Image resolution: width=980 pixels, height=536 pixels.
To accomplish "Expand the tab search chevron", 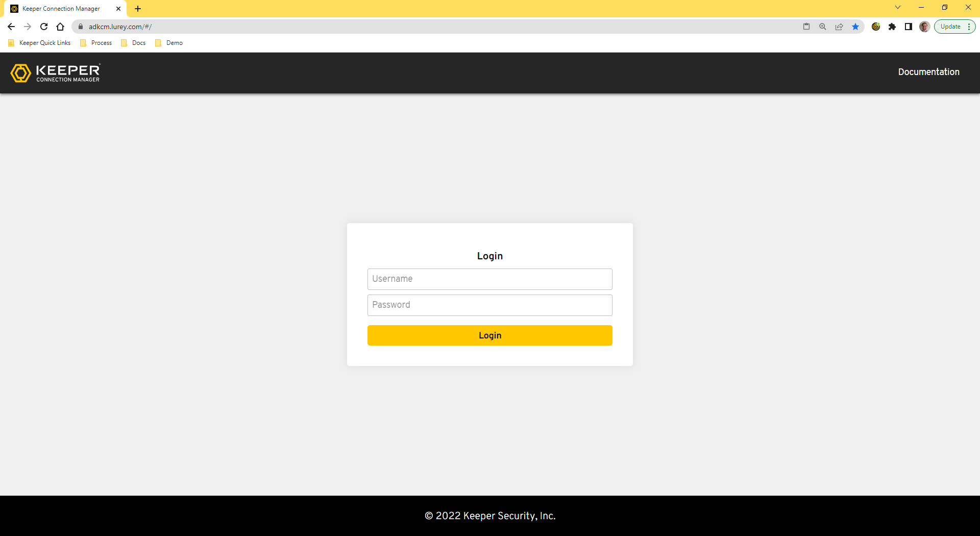I will [x=898, y=8].
